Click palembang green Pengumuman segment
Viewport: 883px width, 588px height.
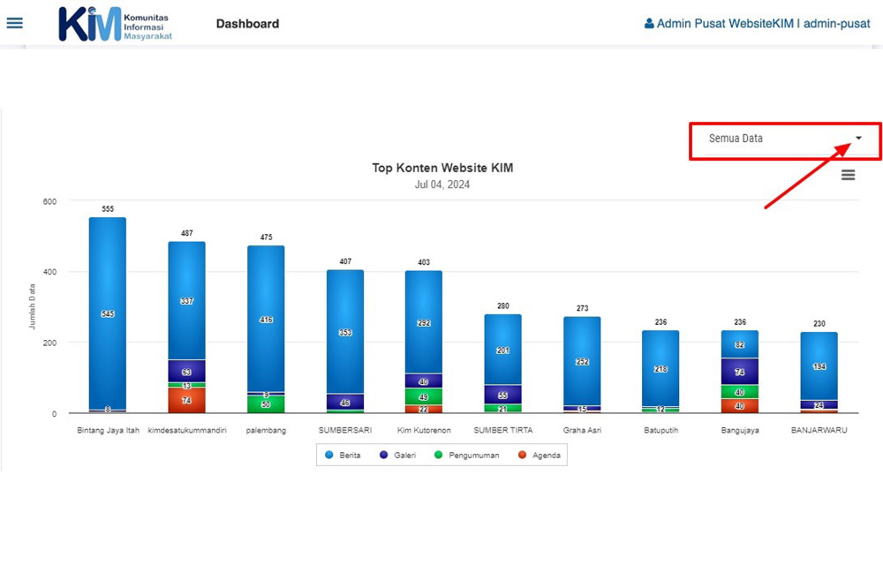266,405
